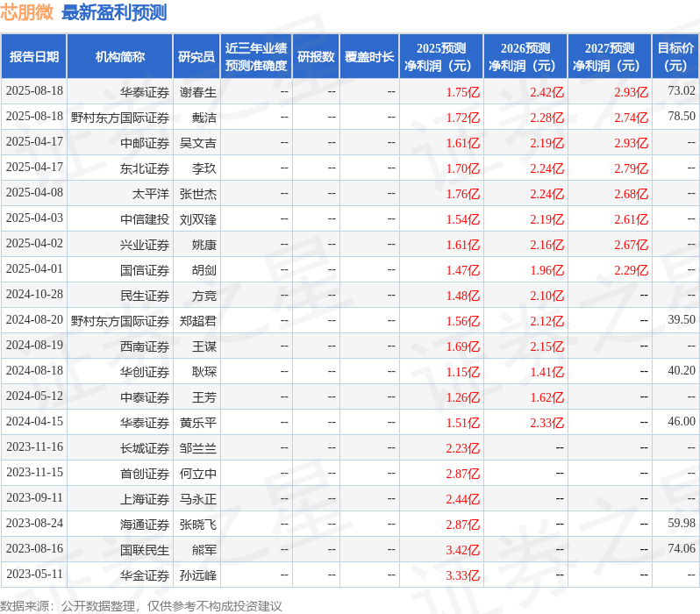
Task: Click the 数据来源 footnote text
Action: [x=141, y=606]
